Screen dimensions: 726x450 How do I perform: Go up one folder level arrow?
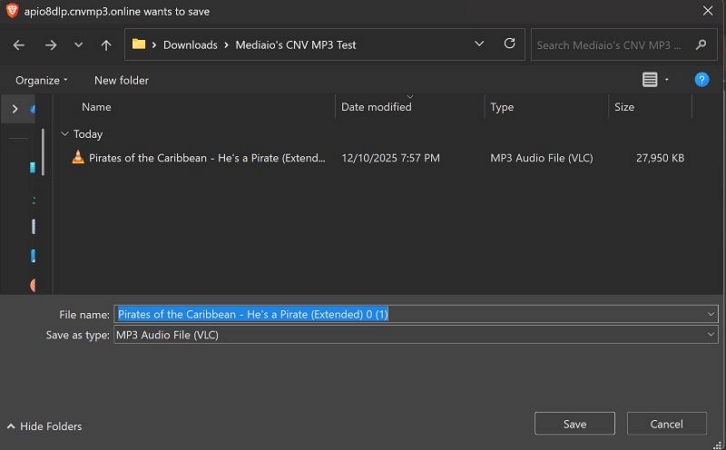coord(106,45)
